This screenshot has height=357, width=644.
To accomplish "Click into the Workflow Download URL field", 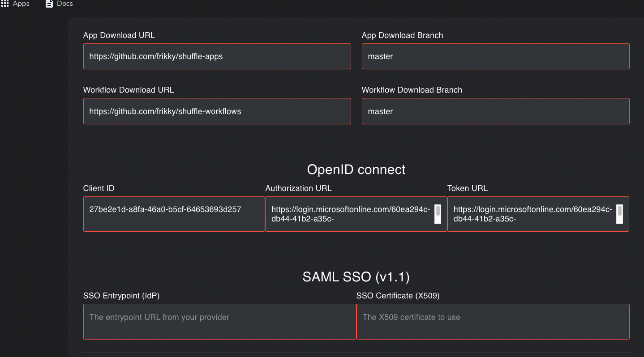I will point(217,111).
